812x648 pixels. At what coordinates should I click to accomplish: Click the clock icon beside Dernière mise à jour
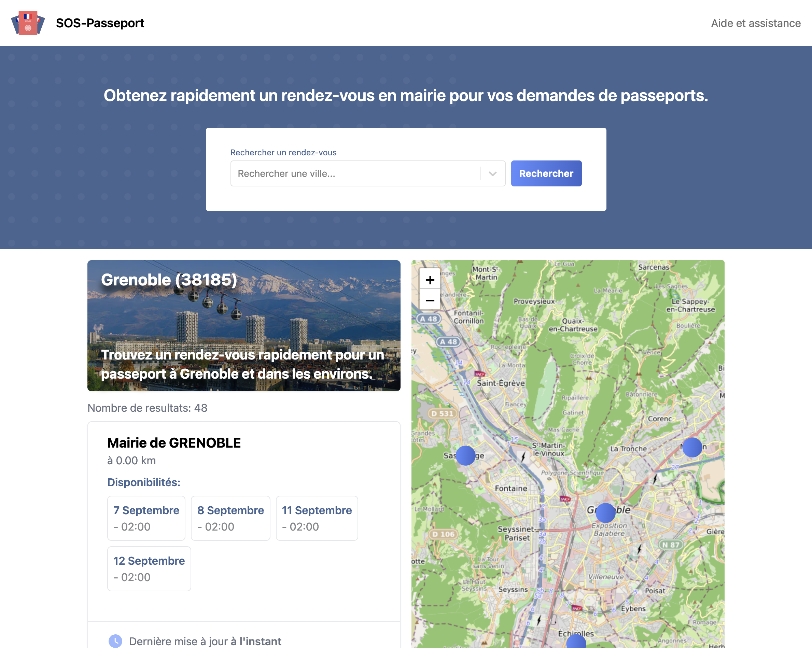point(115,641)
